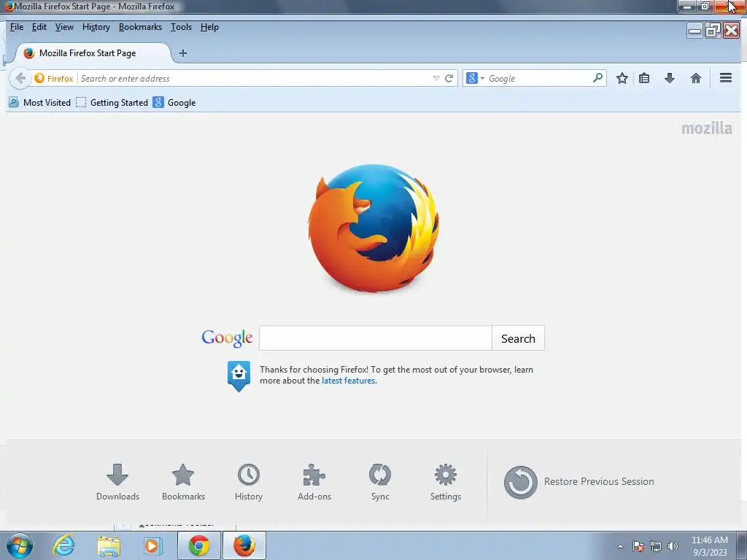Viewport: 747px width, 560px height.
Task: Click the magnifier icon in search bar
Action: (597, 78)
